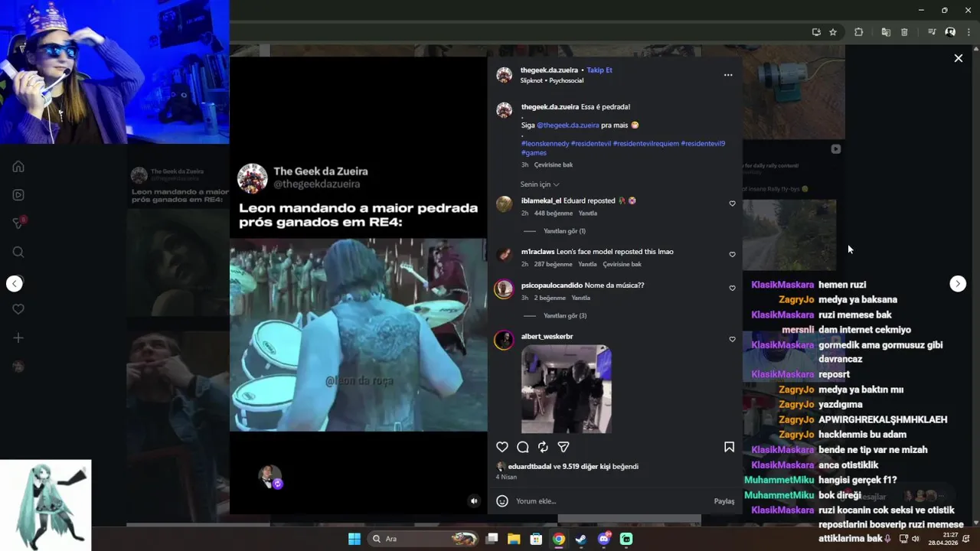Viewport: 980px width, 551px height.
Task: Expand 'Yanıtları gör (1)' replies
Action: click(564, 231)
